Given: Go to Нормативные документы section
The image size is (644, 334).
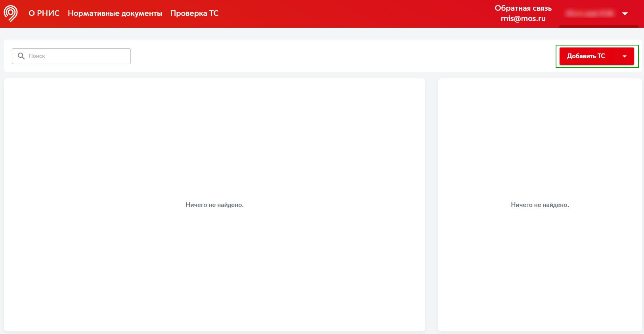Looking at the screenshot, I should click(x=115, y=13).
